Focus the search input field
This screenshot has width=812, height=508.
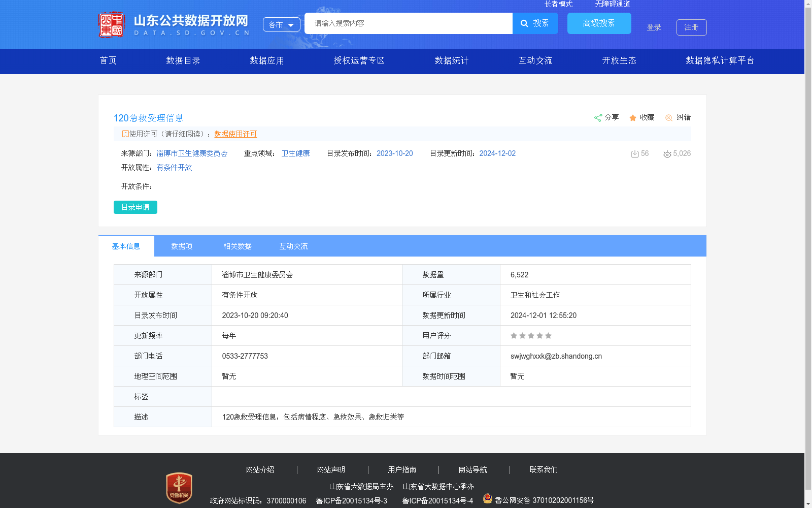[x=409, y=23]
